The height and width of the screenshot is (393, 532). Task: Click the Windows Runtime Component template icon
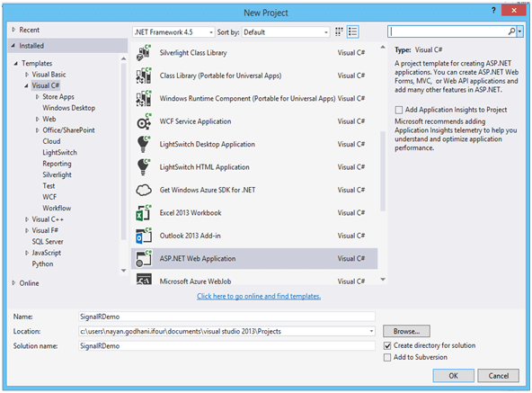144,99
